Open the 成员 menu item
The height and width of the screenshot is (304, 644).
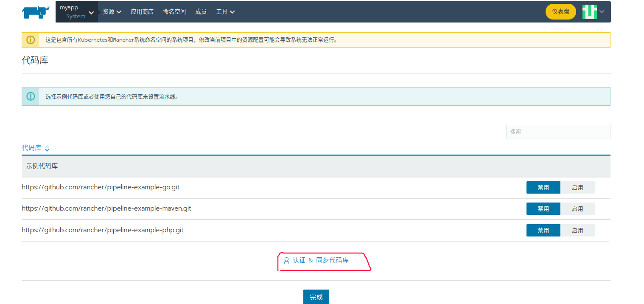pyautogui.click(x=201, y=12)
